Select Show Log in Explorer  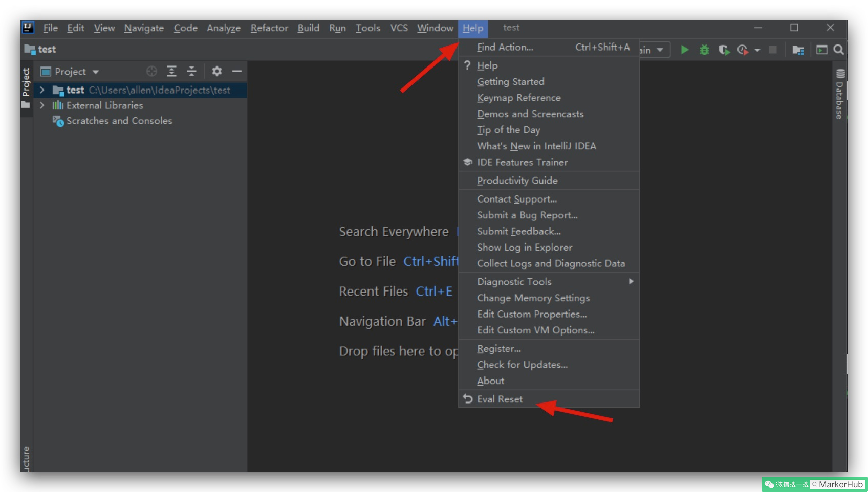[549, 248]
